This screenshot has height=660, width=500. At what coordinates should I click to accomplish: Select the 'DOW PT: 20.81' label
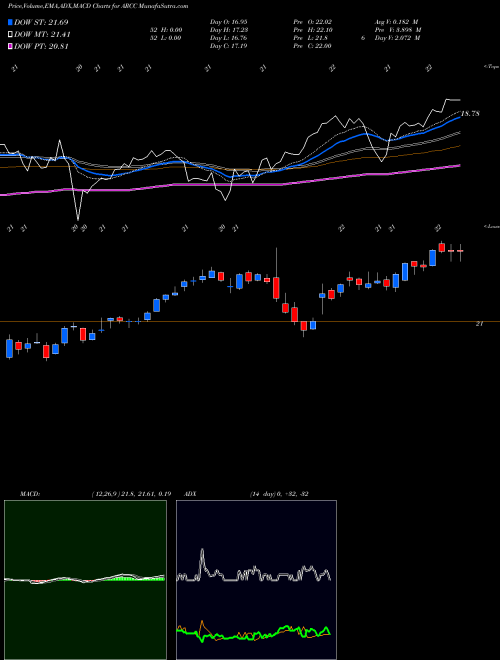41,46
